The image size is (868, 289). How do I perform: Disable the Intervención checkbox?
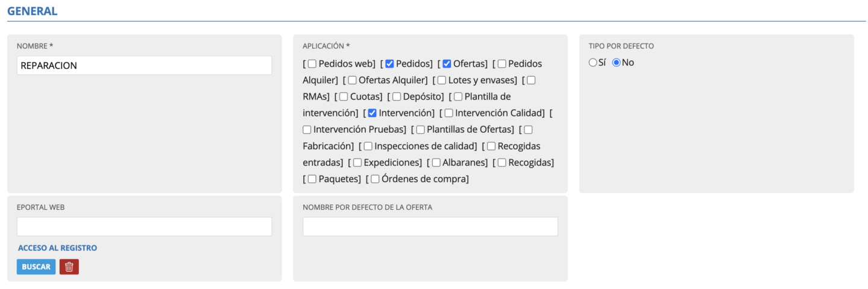[373, 113]
